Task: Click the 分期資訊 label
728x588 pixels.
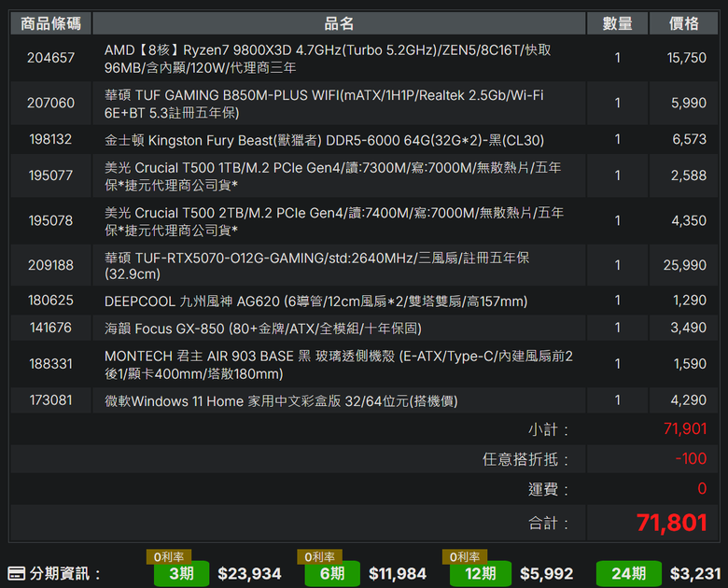Action: pos(65,574)
